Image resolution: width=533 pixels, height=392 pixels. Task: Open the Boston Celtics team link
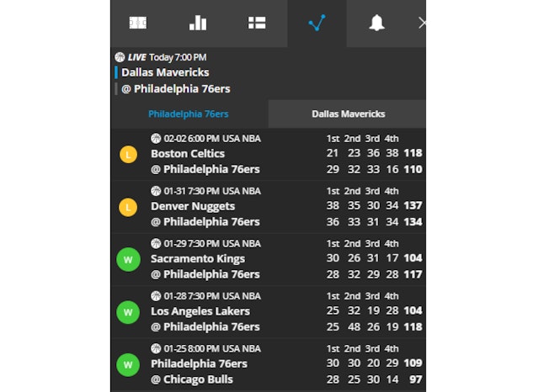tap(188, 154)
